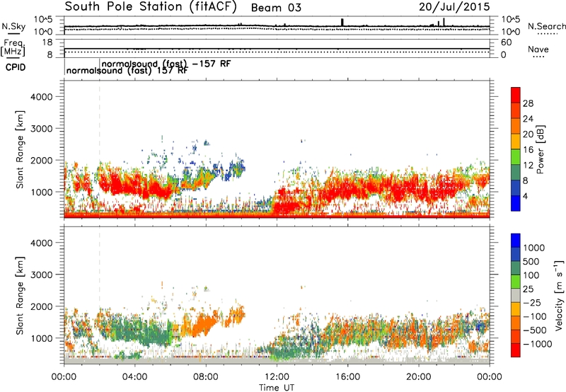Pick the dark green 8–12 dB power swatch
566x392 pixels.
pyautogui.click(x=516, y=173)
